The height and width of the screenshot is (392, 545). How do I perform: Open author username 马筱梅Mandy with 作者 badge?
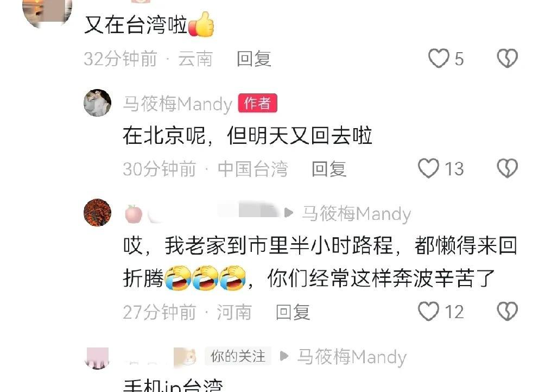tap(178, 104)
